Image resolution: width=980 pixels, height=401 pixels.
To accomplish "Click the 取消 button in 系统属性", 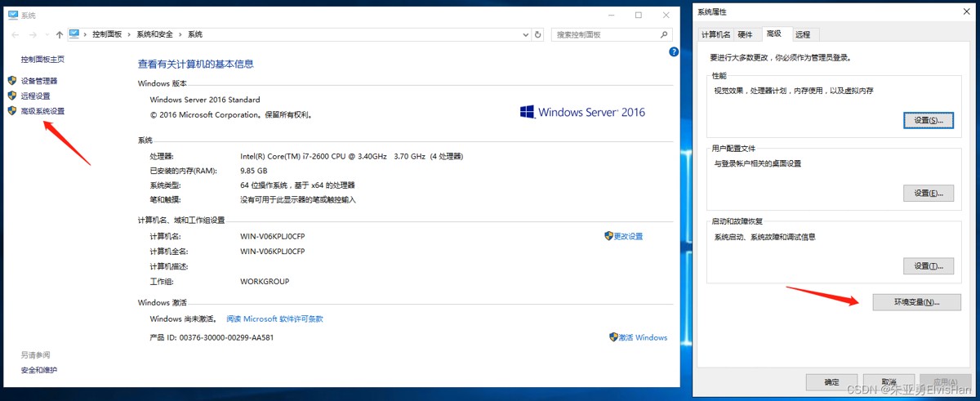I will 889,381.
